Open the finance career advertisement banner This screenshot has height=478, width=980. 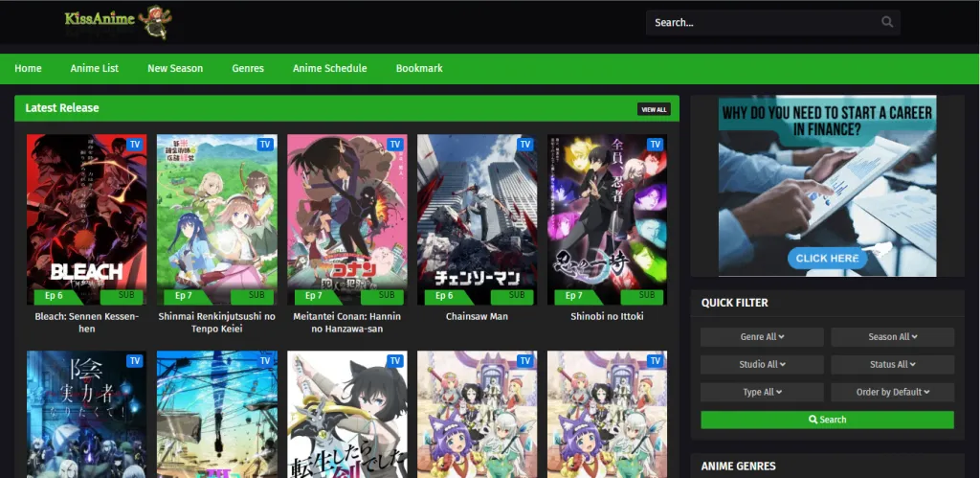827,186
